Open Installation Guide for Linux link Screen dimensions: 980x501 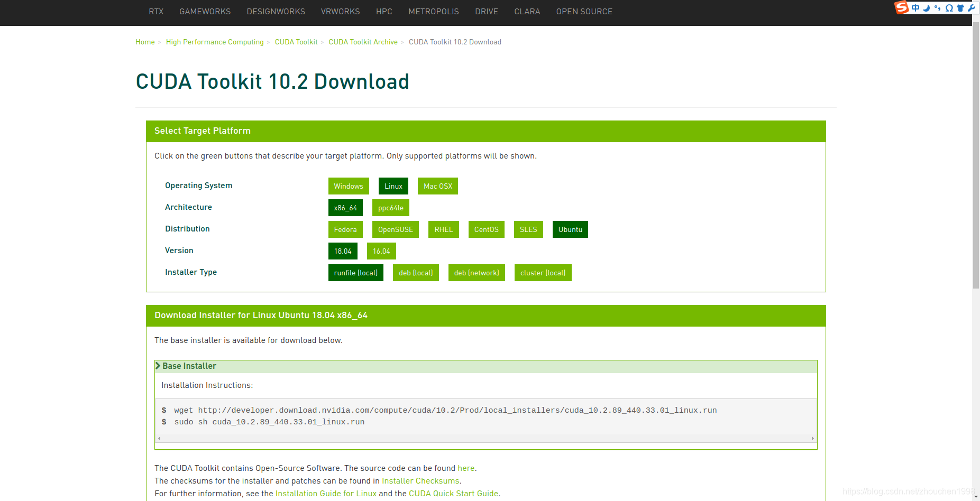tap(326, 494)
